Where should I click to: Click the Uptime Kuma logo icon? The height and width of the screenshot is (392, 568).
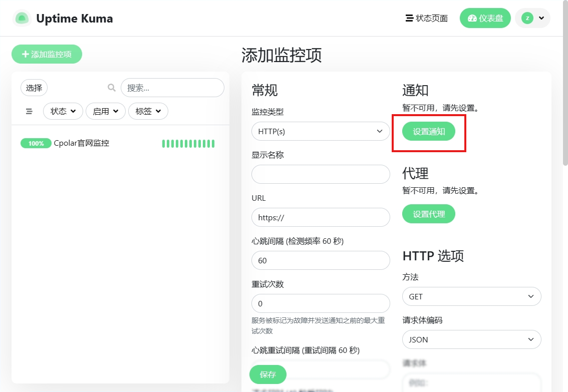pyautogui.click(x=22, y=19)
